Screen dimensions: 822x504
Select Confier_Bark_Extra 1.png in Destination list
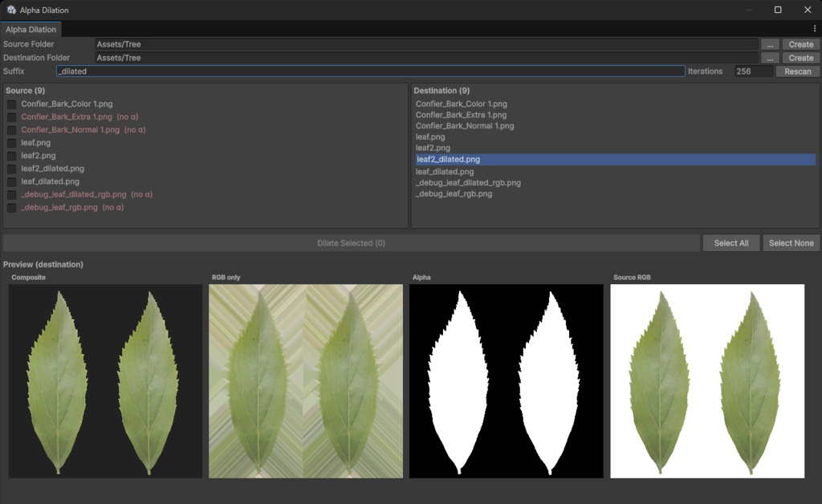click(x=462, y=115)
